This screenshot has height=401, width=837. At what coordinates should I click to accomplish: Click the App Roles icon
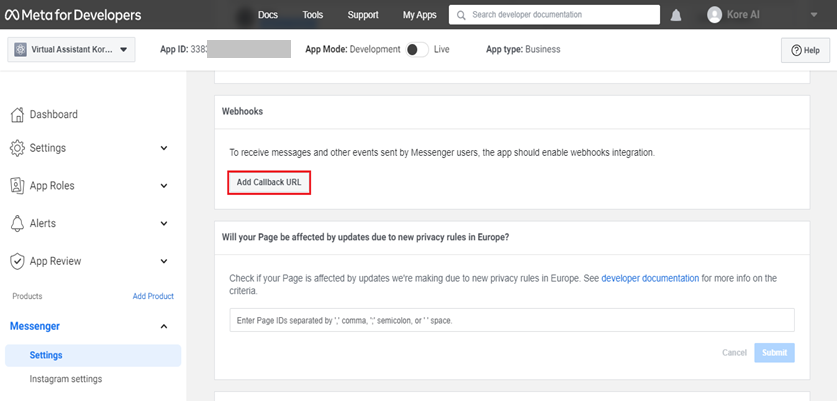(x=17, y=185)
